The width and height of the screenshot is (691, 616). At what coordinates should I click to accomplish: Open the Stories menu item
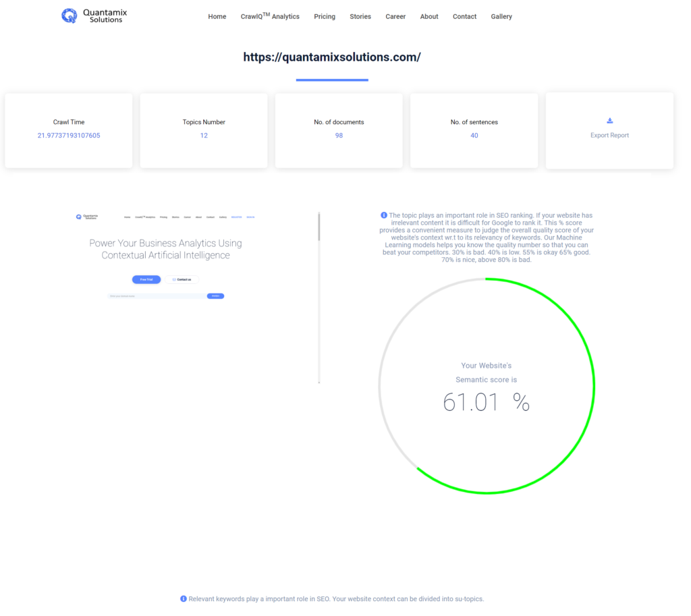(x=360, y=17)
